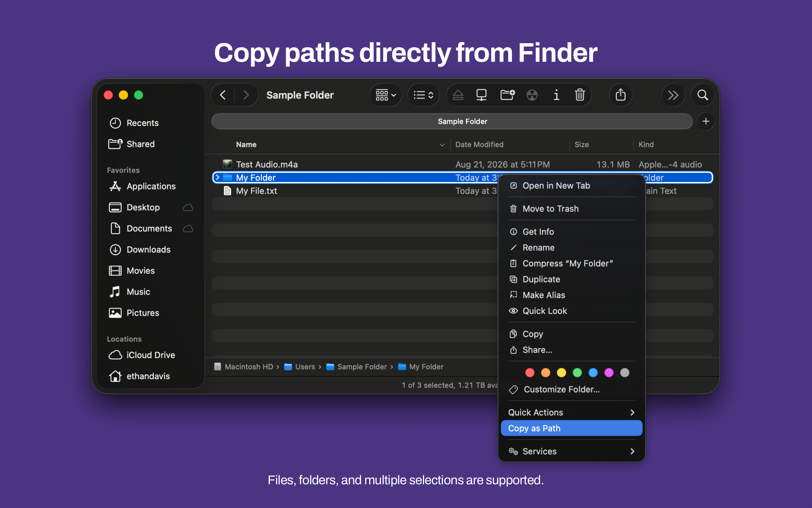Viewport: 812px width, 508px height.
Task: Apply the green tag color
Action: coord(577,373)
